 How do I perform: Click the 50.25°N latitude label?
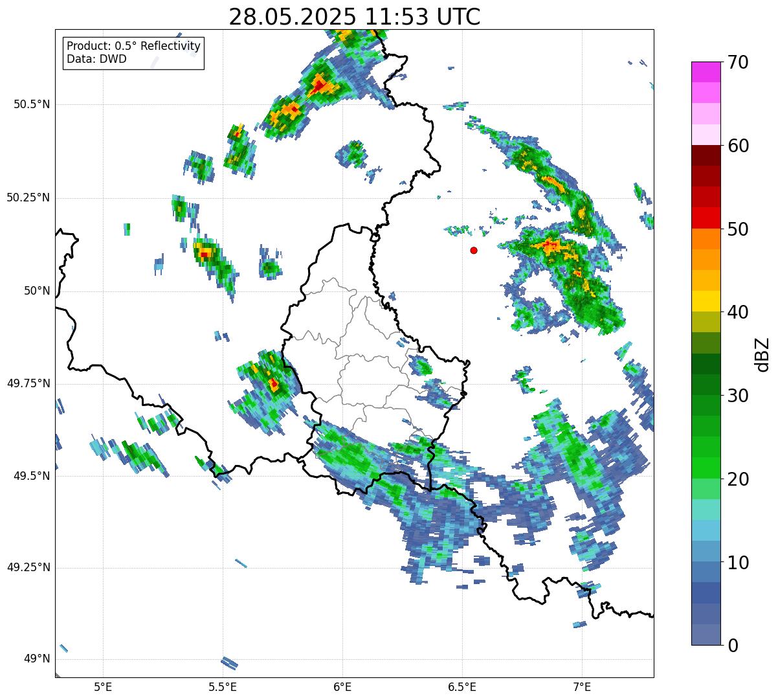point(28,198)
